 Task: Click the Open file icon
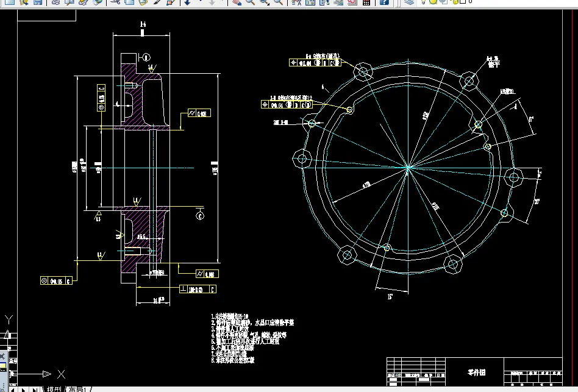24,2
